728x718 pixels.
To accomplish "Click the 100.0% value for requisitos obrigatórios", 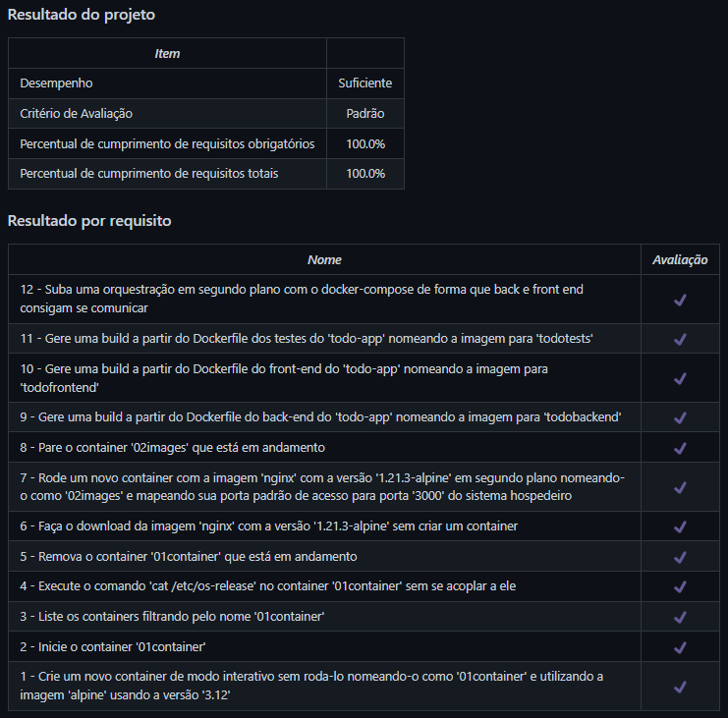I will (365, 144).
